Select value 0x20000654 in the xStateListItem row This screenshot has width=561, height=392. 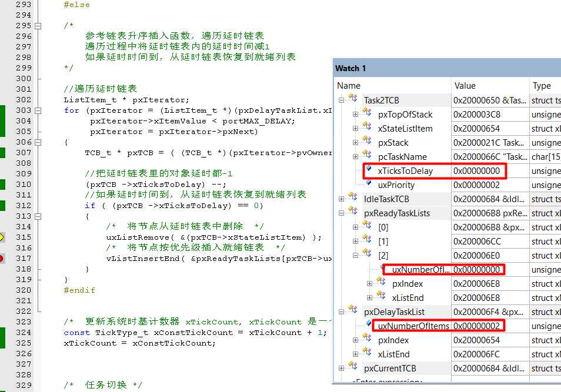click(476, 128)
